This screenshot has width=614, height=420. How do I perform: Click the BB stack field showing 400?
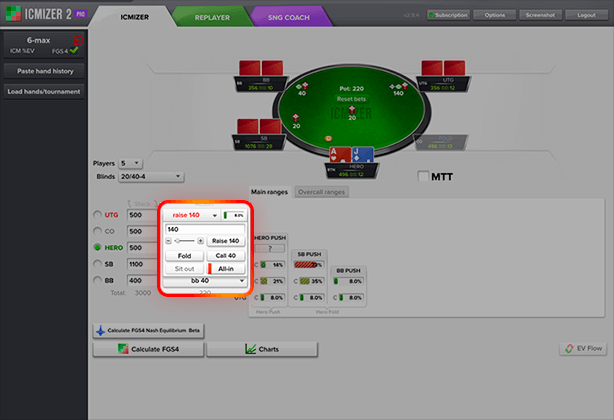tap(143, 281)
